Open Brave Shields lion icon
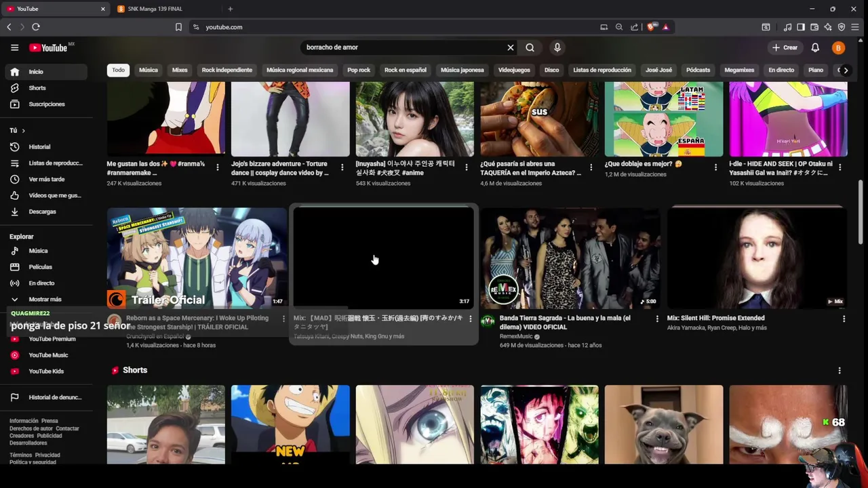This screenshot has width=868, height=488. click(x=652, y=27)
